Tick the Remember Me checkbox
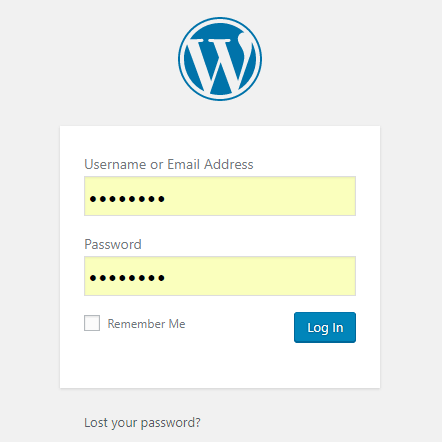442x442 pixels. 92,323
